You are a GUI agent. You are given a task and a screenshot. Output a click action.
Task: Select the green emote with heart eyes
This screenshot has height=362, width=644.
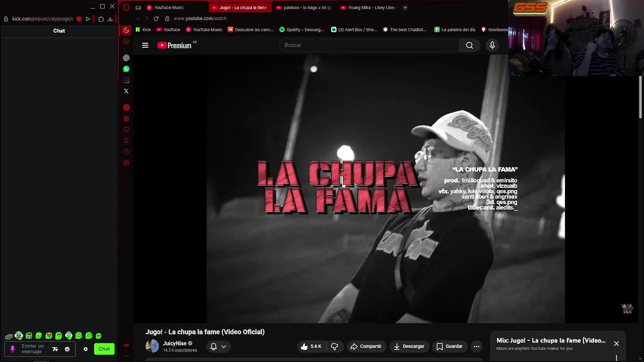click(x=49, y=336)
